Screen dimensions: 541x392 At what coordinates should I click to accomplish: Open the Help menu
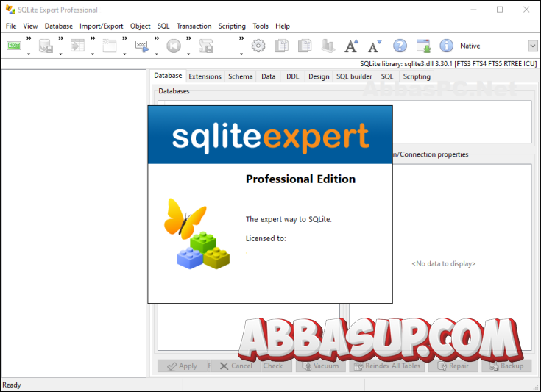tap(283, 26)
